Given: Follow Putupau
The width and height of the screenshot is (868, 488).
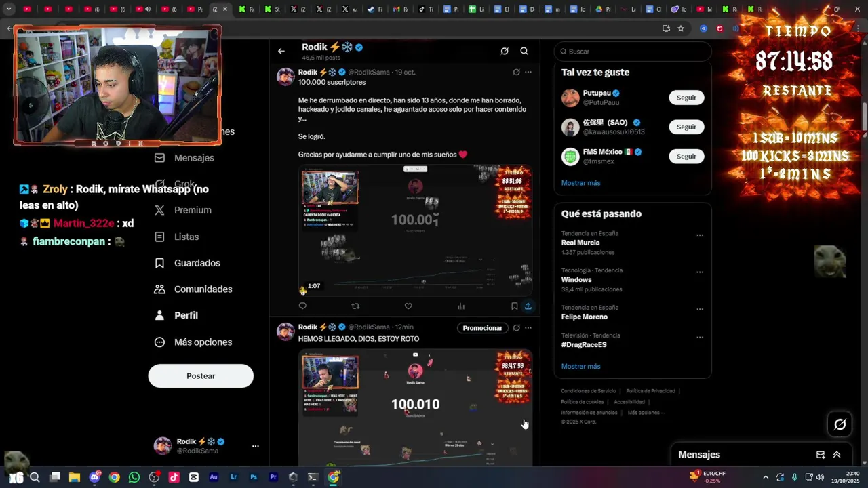Looking at the screenshot, I should (686, 98).
